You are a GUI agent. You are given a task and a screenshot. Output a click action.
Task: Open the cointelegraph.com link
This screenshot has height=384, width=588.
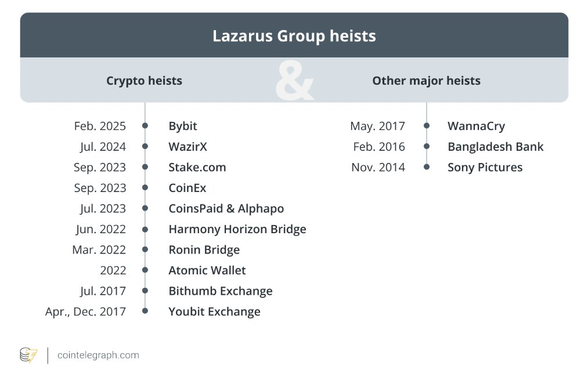[x=98, y=355]
